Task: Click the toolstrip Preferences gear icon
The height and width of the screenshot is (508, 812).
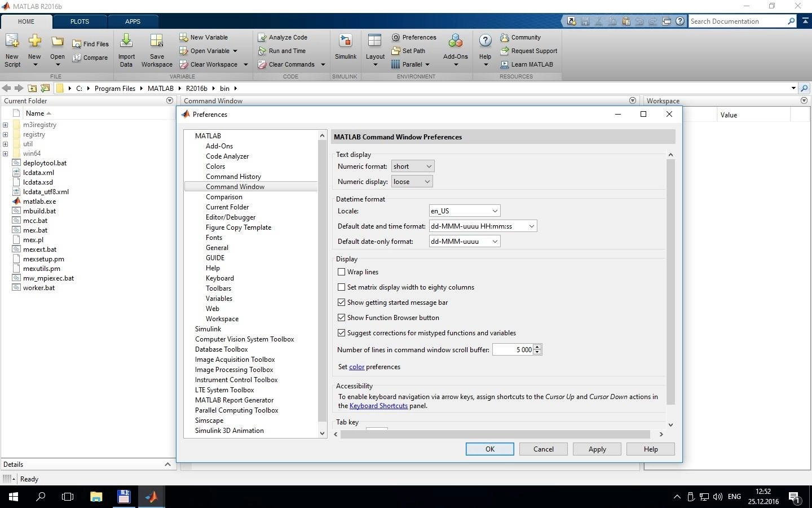Action: [x=396, y=37]
